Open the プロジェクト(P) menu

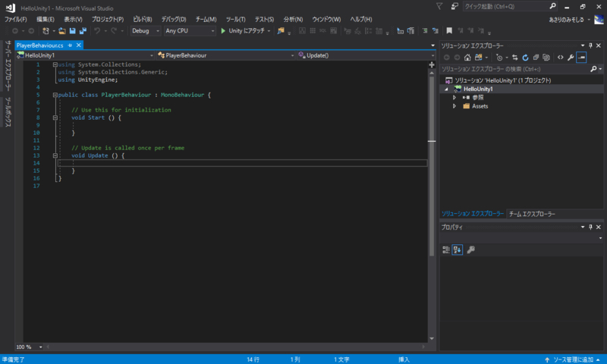click(x=107, y=19)
